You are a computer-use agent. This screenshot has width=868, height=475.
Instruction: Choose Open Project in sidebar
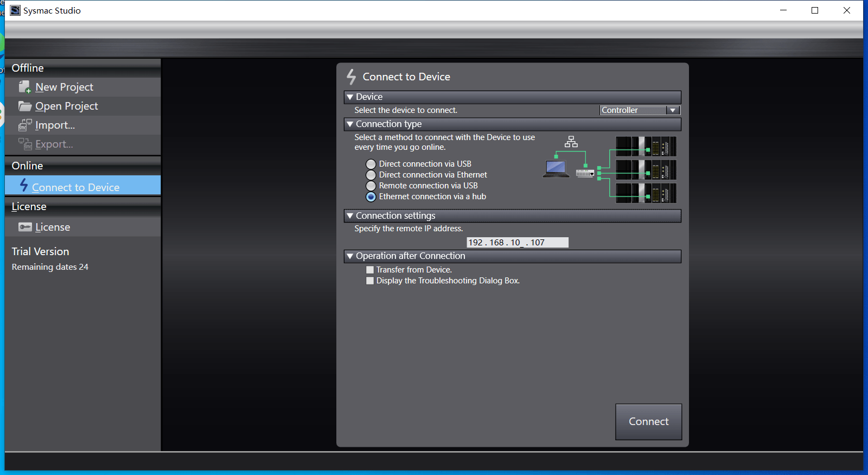(x=82, y=106)
